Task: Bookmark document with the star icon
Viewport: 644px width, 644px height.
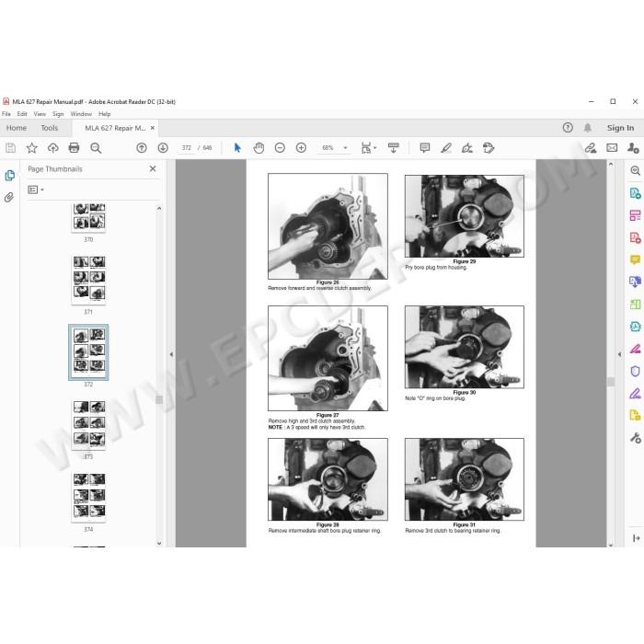Action: pos(31,148)
